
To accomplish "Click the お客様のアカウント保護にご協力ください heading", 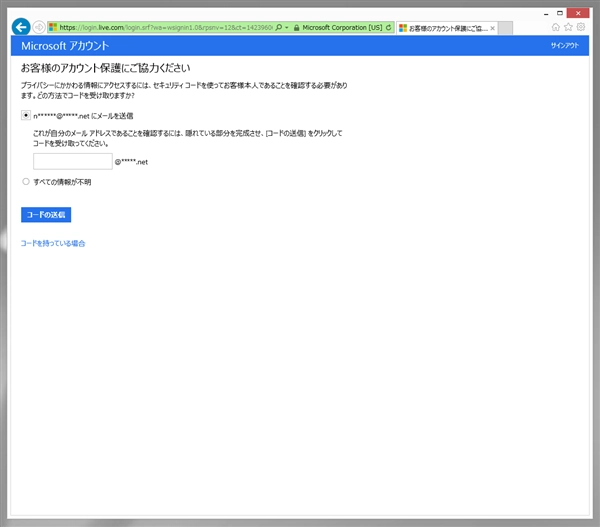I will tap(105, 68).
